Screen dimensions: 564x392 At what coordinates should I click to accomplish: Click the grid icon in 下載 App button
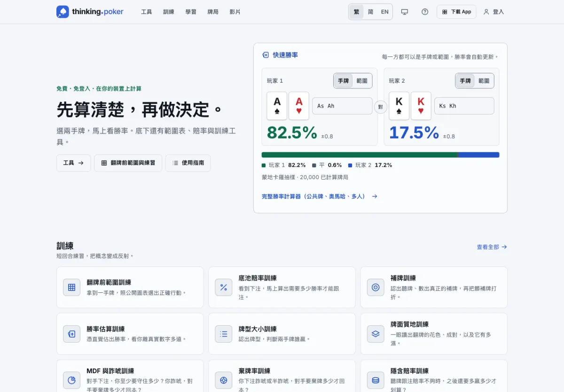click(x=445, y=12)
